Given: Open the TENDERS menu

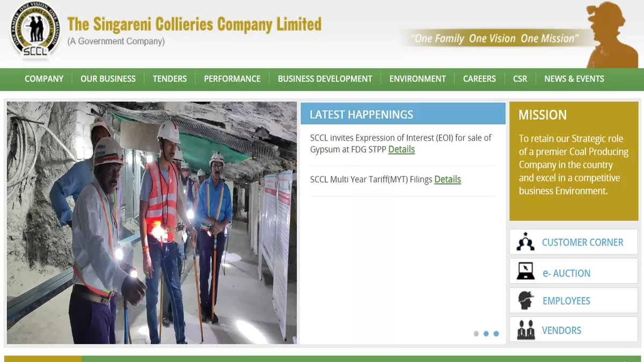Looking at the screenshot, I should point(170,79).
